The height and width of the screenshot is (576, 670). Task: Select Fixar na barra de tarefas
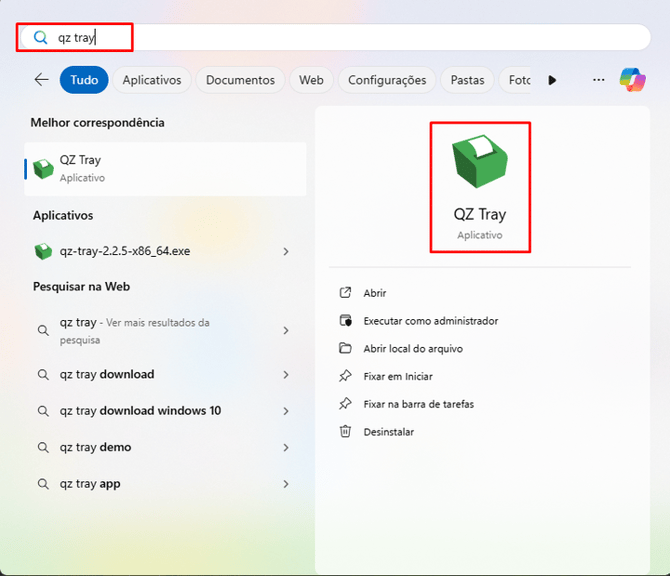pos(418,404)
